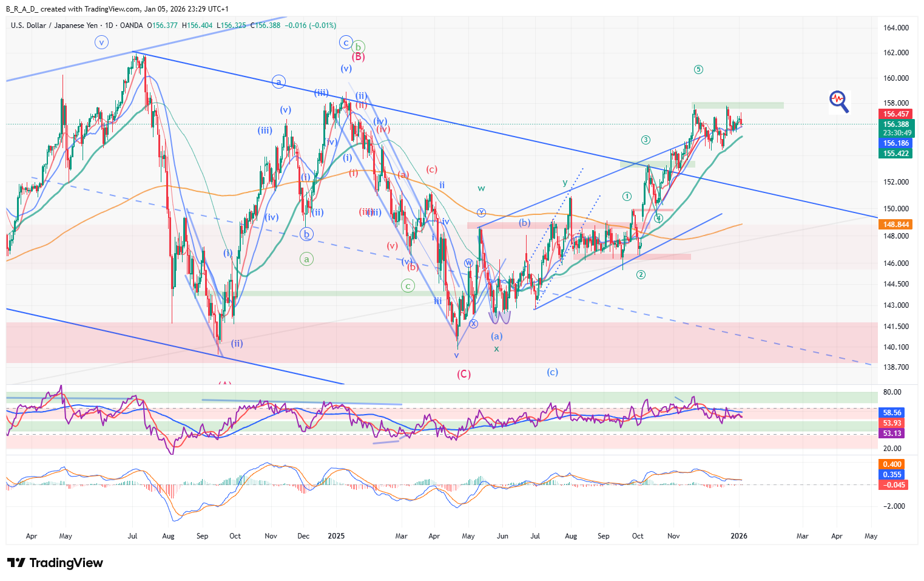Click the orange 148.844 moving average label

(895, 225)
